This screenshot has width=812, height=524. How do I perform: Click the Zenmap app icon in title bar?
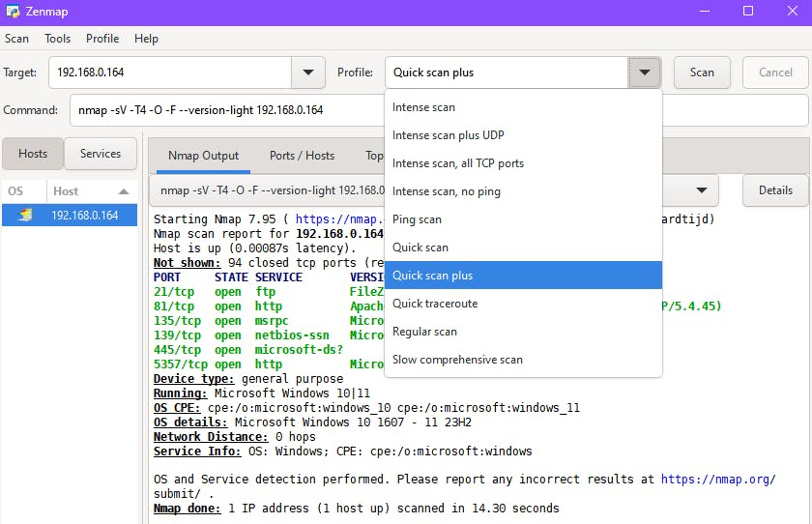(x=13, y=11)
